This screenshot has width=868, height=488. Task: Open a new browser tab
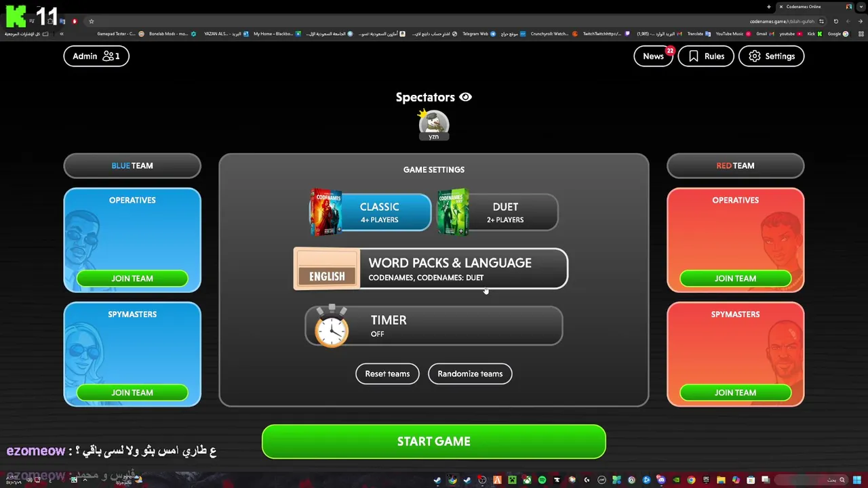tap(768, 7)
